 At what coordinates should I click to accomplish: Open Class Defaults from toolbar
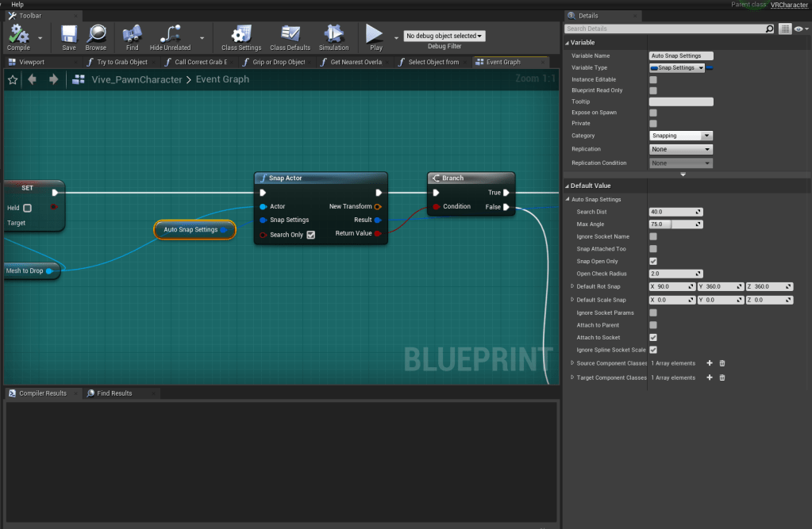coord(290,33)
